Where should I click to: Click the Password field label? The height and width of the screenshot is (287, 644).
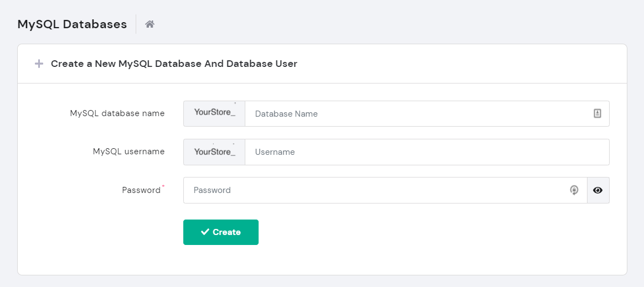click(x=141, y=190)
